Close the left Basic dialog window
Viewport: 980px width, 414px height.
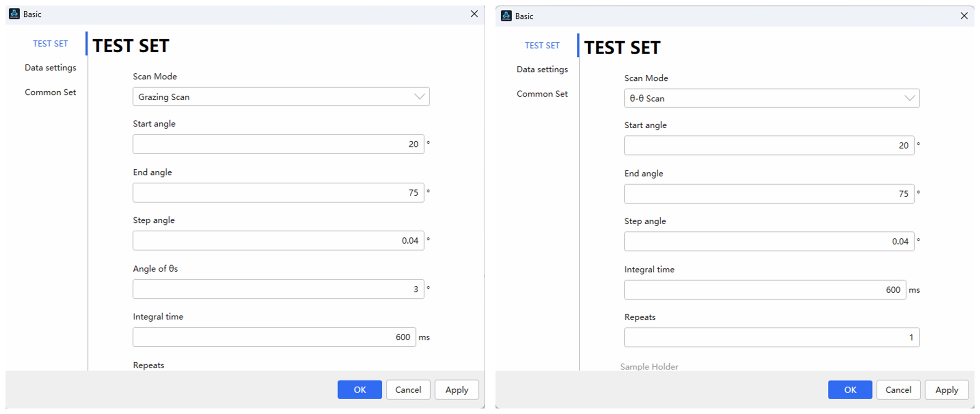(x=474, y=14)
